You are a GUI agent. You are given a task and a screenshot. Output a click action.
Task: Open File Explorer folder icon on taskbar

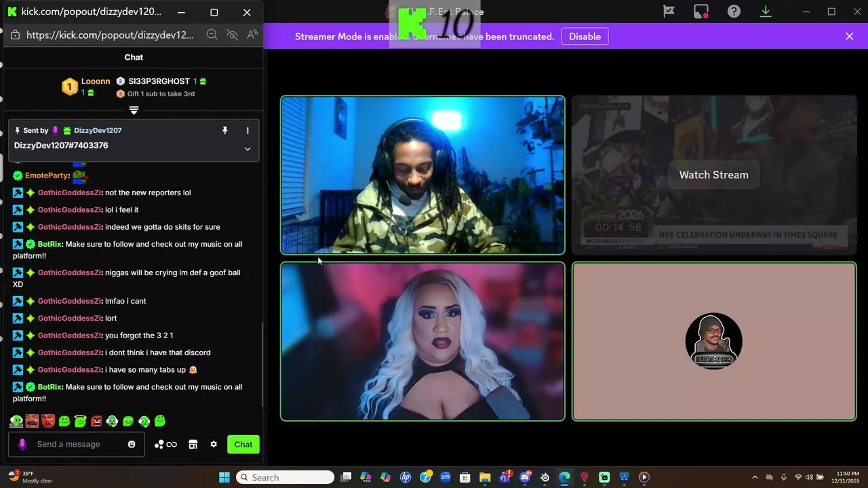[485, 477]
